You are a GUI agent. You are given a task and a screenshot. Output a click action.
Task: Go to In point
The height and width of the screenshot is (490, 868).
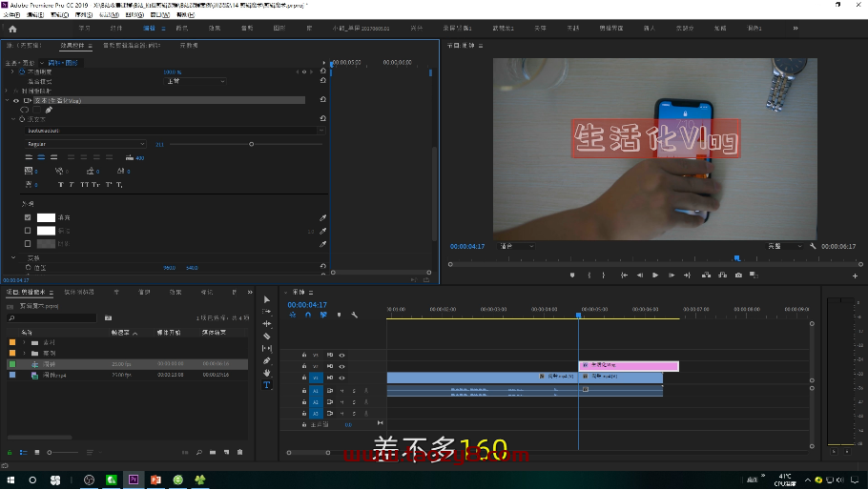point(624,275)
